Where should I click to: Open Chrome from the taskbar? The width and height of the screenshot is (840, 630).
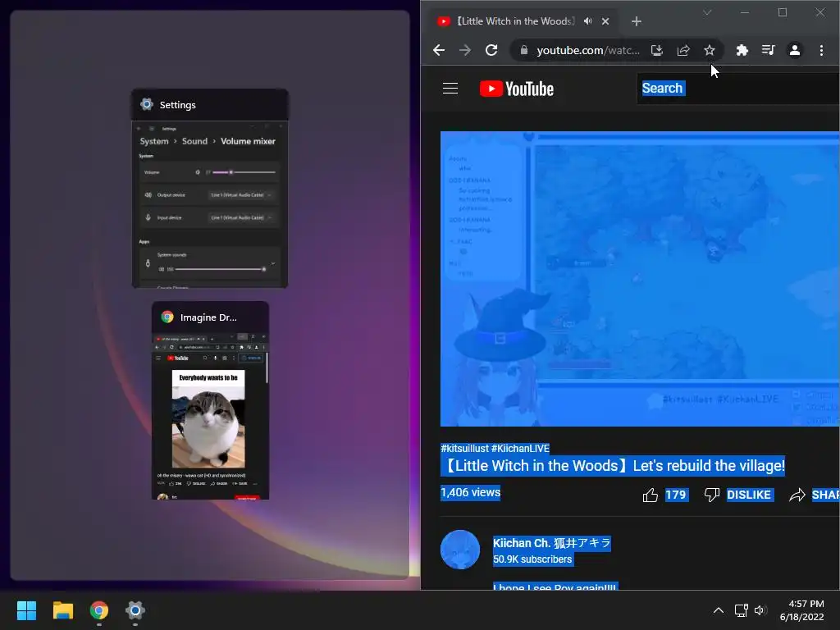click(99, 610)
